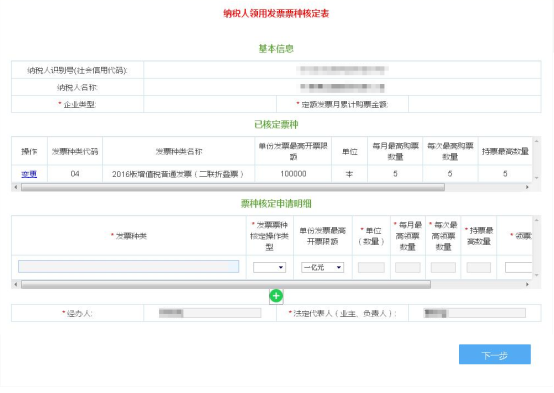Screen dimensions: 554x393
Task: Click the 发票种类 input field
Action: click(129, 266)
